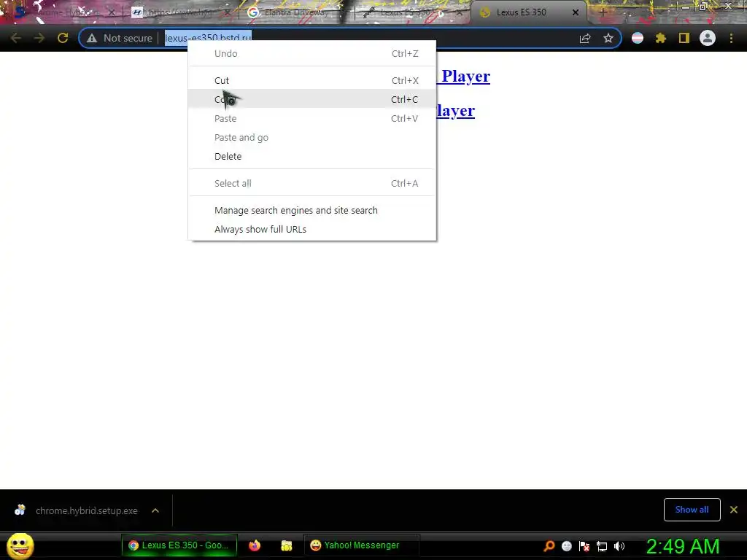Image resolution: width=747 pixels, height=560 pixels.
Task: Bookmark this page with the star icon
Action: coord(608,38)
